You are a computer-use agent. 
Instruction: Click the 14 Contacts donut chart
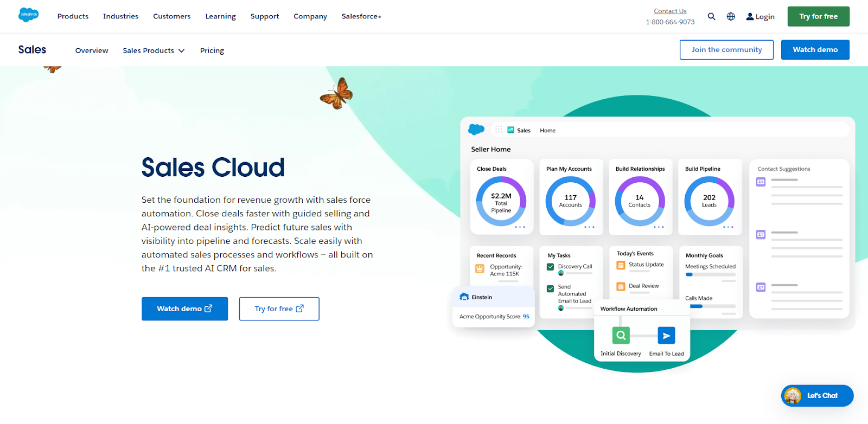[x=640, y=201]
